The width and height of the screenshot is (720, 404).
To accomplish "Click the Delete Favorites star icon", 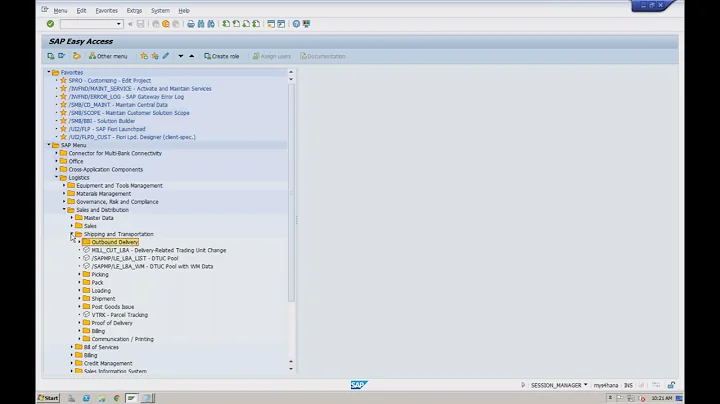I will click(155, 56).
